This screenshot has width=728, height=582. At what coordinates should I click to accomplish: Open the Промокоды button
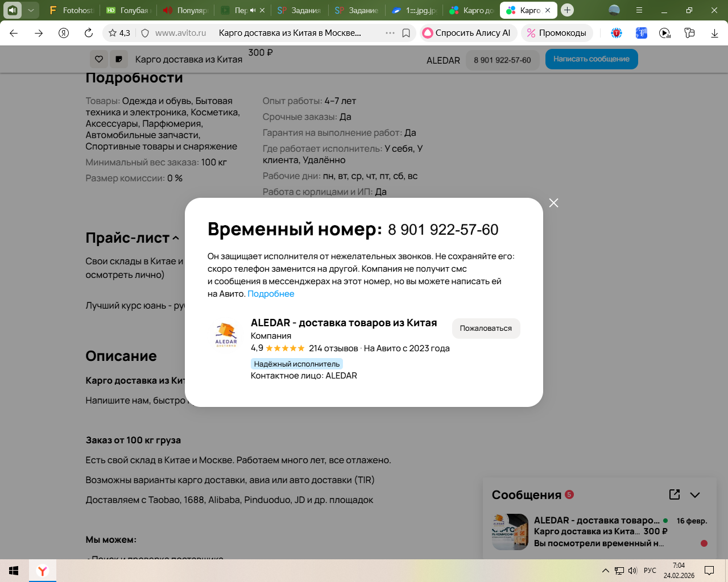pyautogui.click(x=557, y=33)
